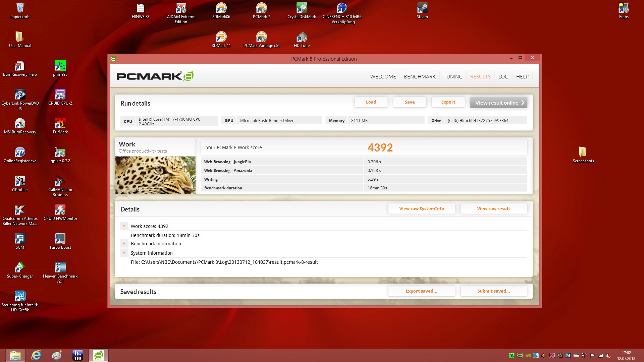This screenshot has width=644, height=362.
Task: Expand the Benchmark information row
Action: pyautogui.click(x=124, y=244)
